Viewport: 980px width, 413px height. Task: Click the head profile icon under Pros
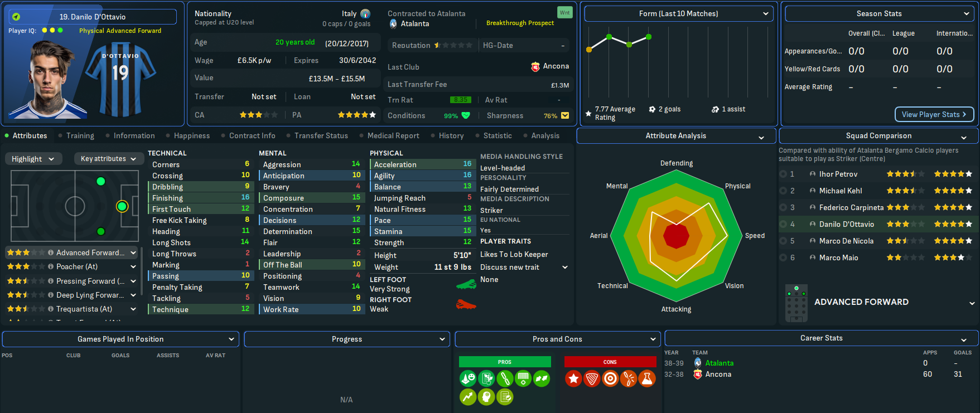486,397
